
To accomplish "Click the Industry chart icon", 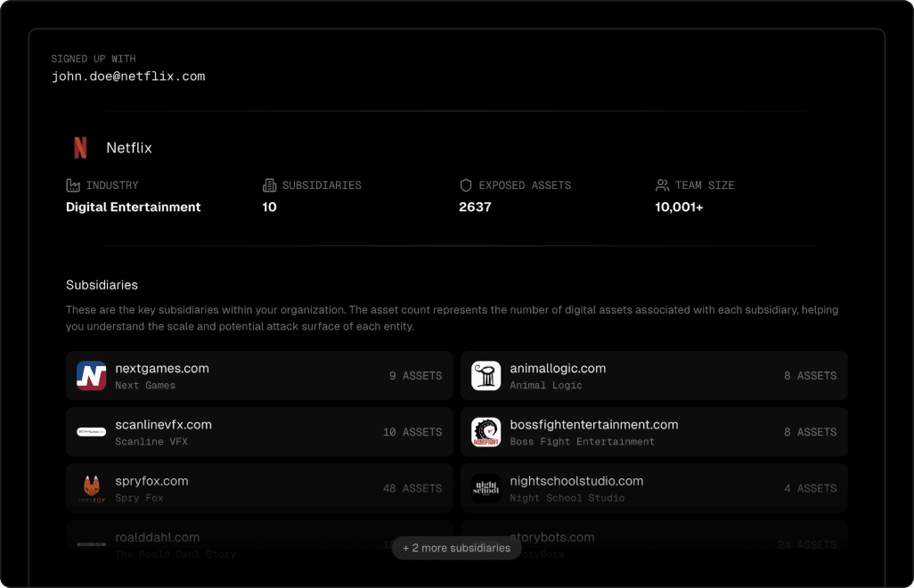I will (x=73, y=185).
